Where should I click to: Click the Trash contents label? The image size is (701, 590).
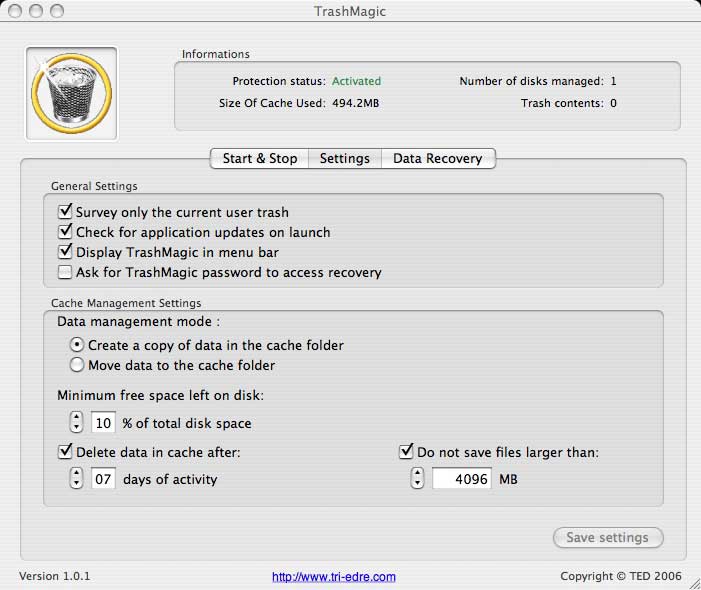click(x=562, y=103)
